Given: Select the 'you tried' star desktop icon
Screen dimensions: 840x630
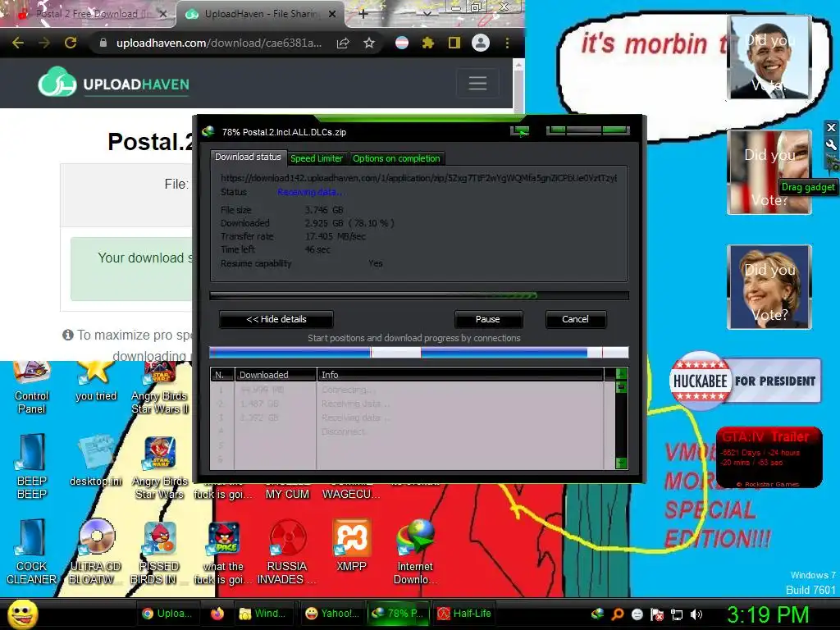Looking at the screenshot, I should tap(96, 382).
